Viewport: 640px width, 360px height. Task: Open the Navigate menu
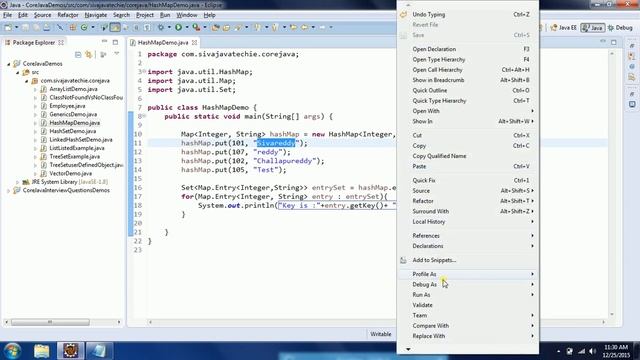pyautogui.click(x=96, y=15)
